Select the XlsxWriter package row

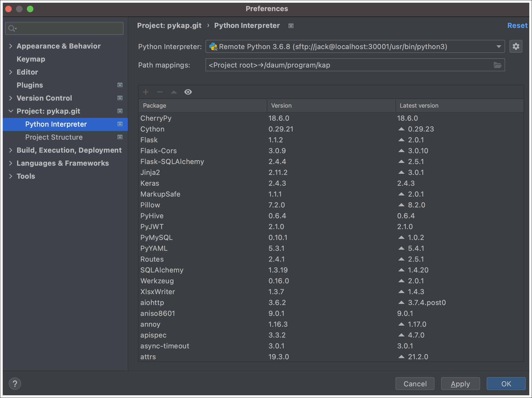click(x=331, y=292)
